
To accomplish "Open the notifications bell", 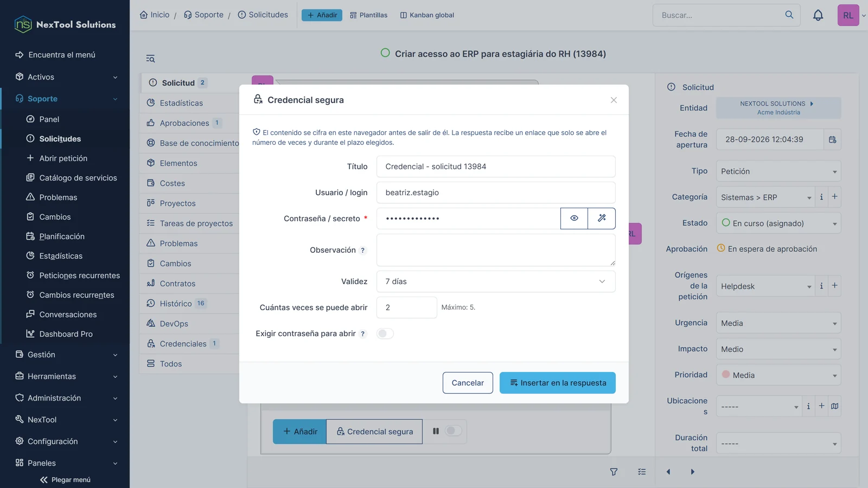I will [x=818, y=15].
